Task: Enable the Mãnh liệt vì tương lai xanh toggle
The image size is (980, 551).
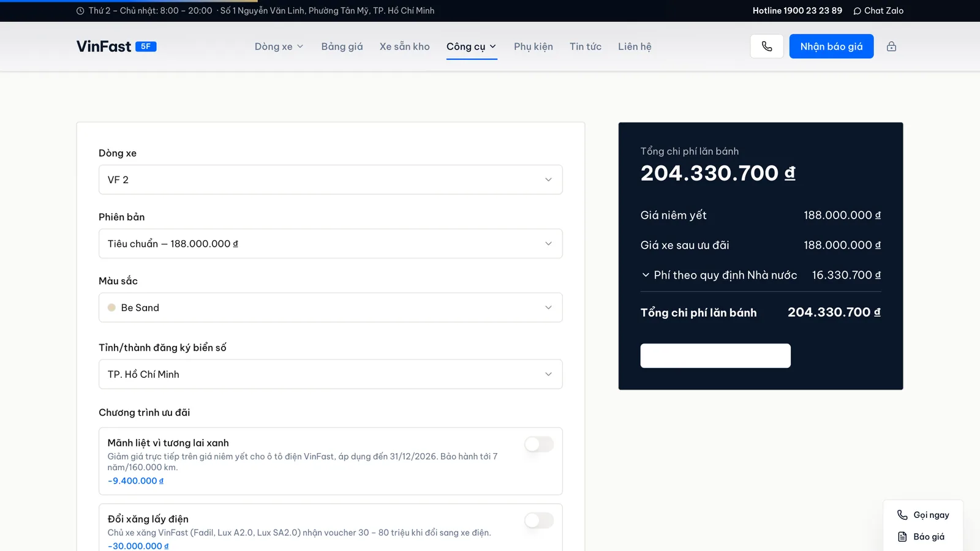Action: (539, 444)
